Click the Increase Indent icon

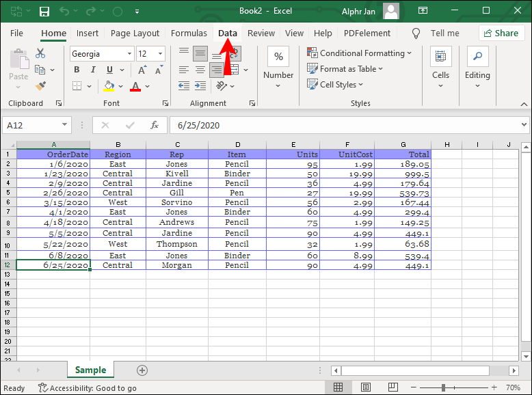pyautogui.click(x=201, y=86)
